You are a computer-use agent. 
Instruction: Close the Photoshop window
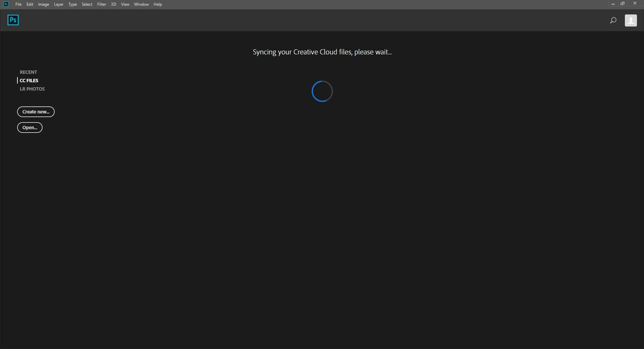[635, 3]
